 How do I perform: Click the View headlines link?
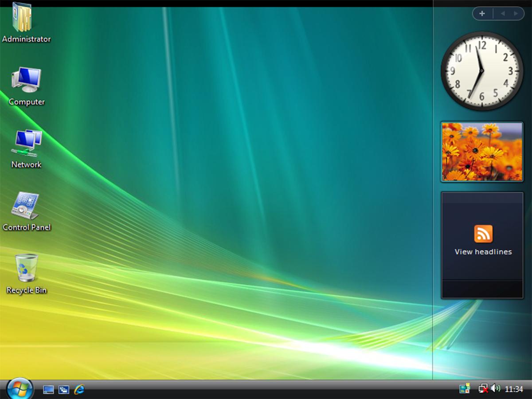click(483, 251)
